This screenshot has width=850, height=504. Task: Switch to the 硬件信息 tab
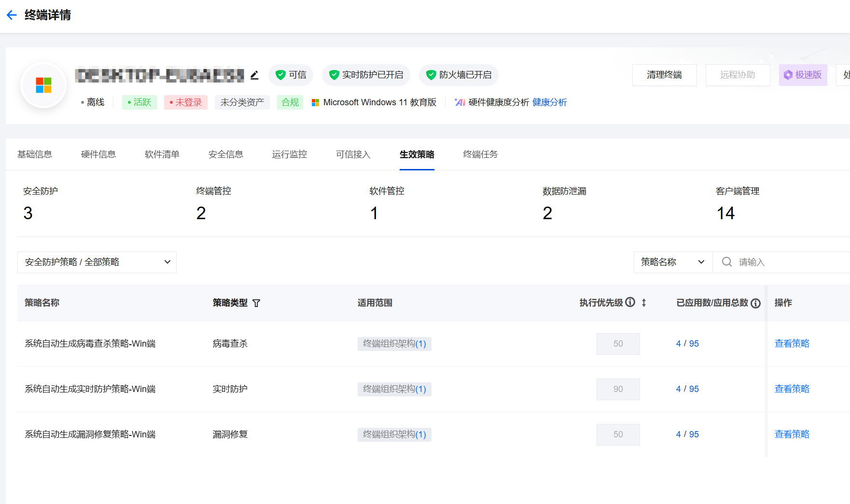(x=98, y=154)
